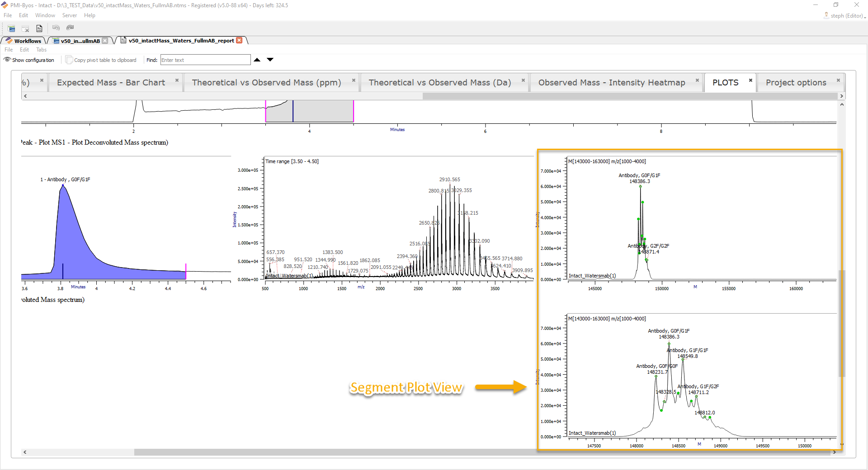Close the v50_intactMass_Waters_FullmAB_report tab
The image size is (868, 470).
(239, 40)
